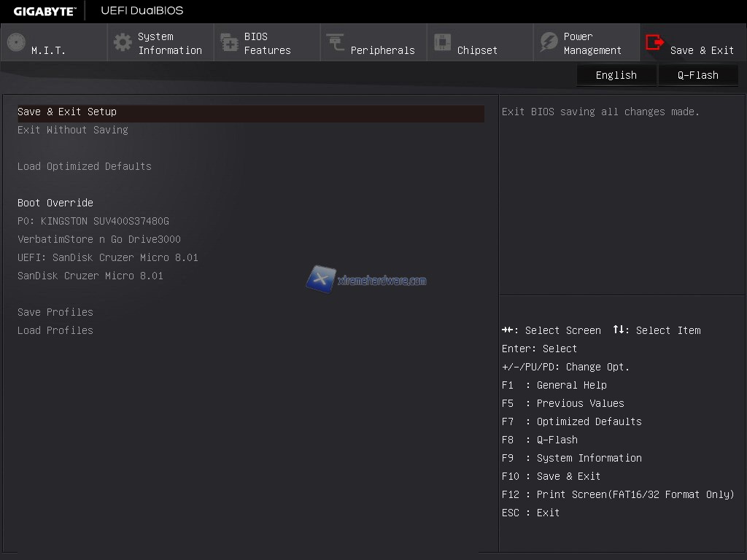The image size is (747, 560).
Task: Boot from P0: KINGSTON SUV400S37480G
Action: pos(93,221)
